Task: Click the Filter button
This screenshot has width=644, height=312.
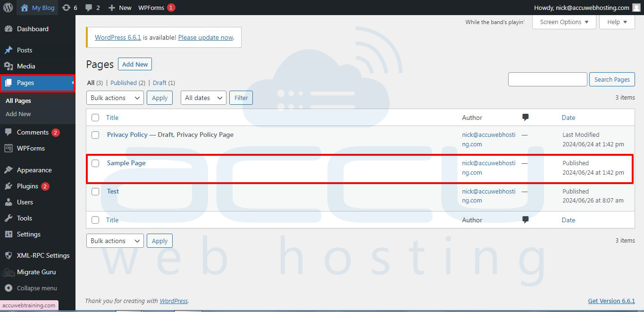Action: coord(241,98)
